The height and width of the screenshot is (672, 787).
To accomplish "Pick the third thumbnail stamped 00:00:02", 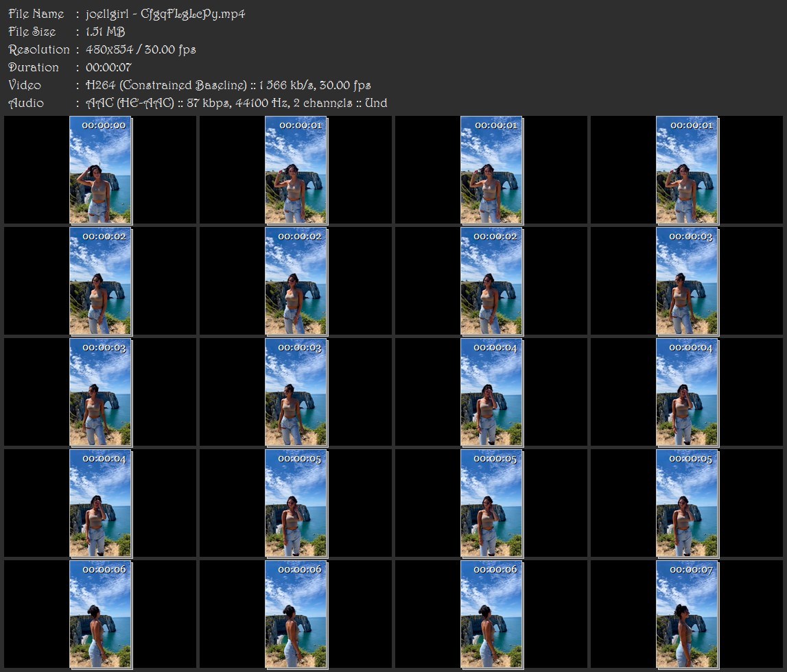I will (491, 281).
